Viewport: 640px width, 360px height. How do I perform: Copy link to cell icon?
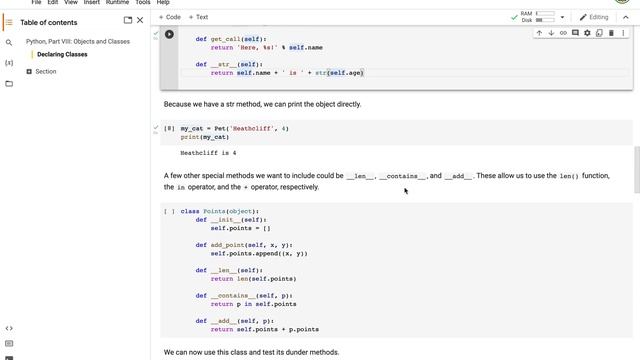pyautogui.click(x=563, y=33)
